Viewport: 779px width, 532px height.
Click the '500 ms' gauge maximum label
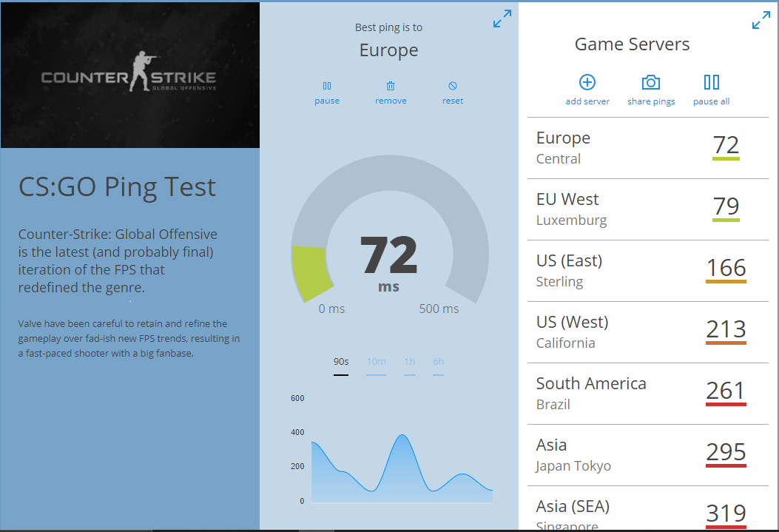tap(439, 309)
